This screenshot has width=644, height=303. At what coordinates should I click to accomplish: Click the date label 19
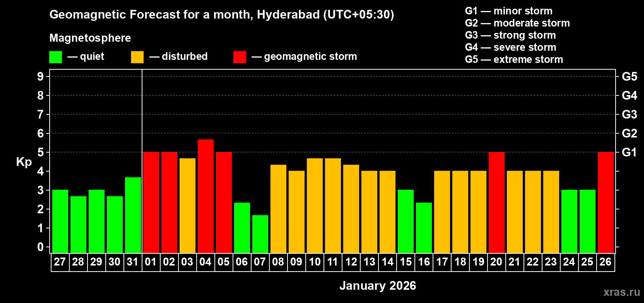click(x=478, y=262)
